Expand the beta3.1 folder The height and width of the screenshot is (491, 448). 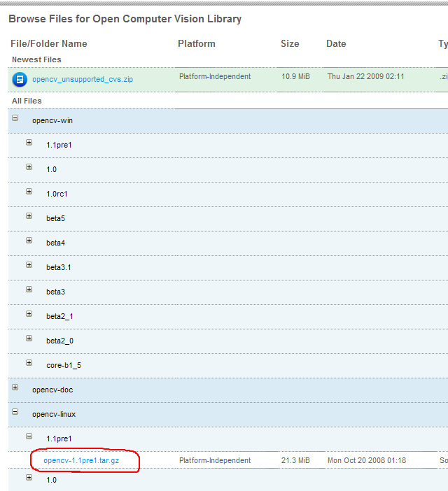(x=29, y=265)
